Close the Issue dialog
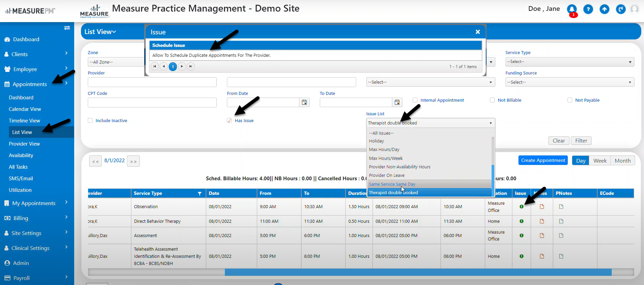The width and height of the screenshot is (644, 285). [478, 32]
